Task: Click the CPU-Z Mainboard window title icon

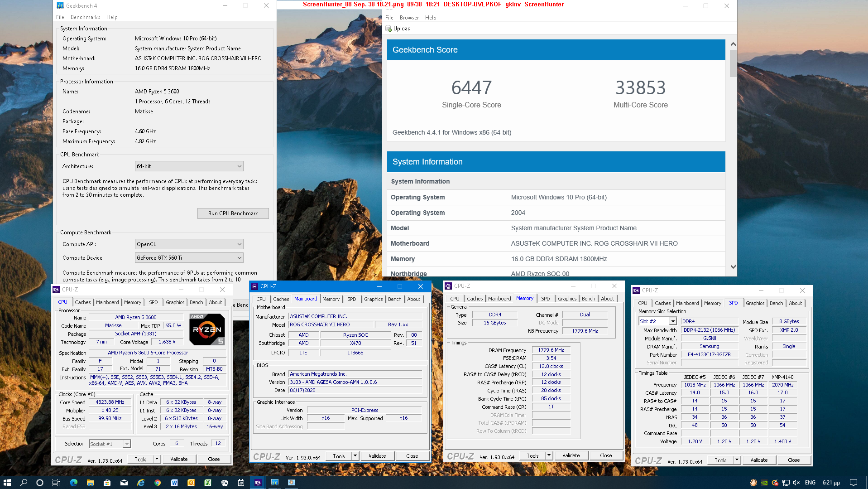Action: 254,286
